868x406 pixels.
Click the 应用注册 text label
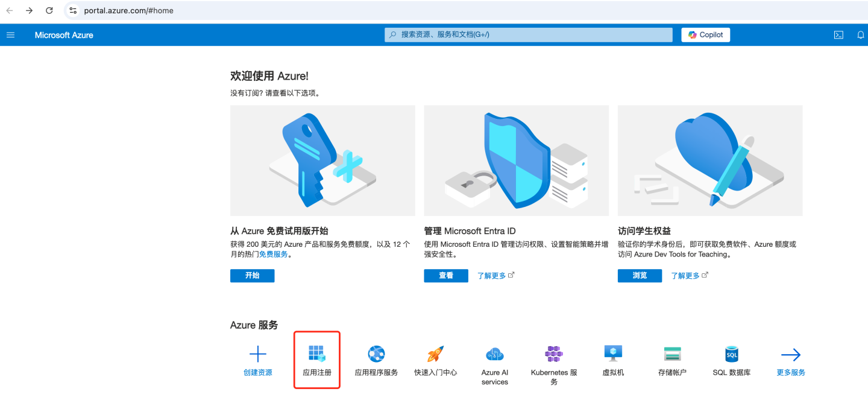click(317, 373)
